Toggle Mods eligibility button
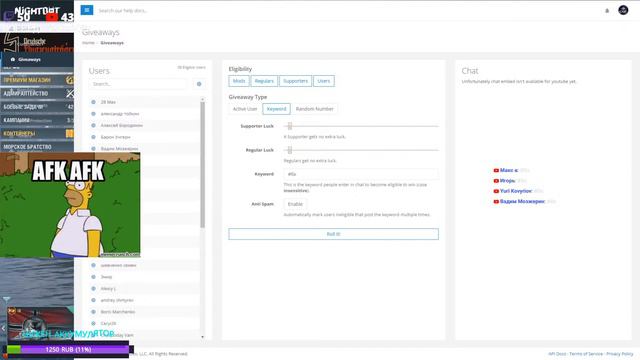The height and width of the screenshot is (360, 640). click(239, 81)
